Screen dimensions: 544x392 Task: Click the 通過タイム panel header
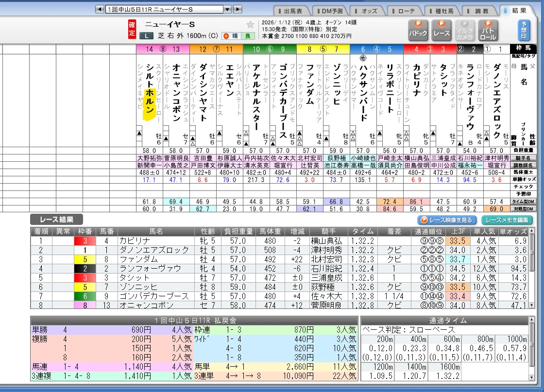click(445, 320)
